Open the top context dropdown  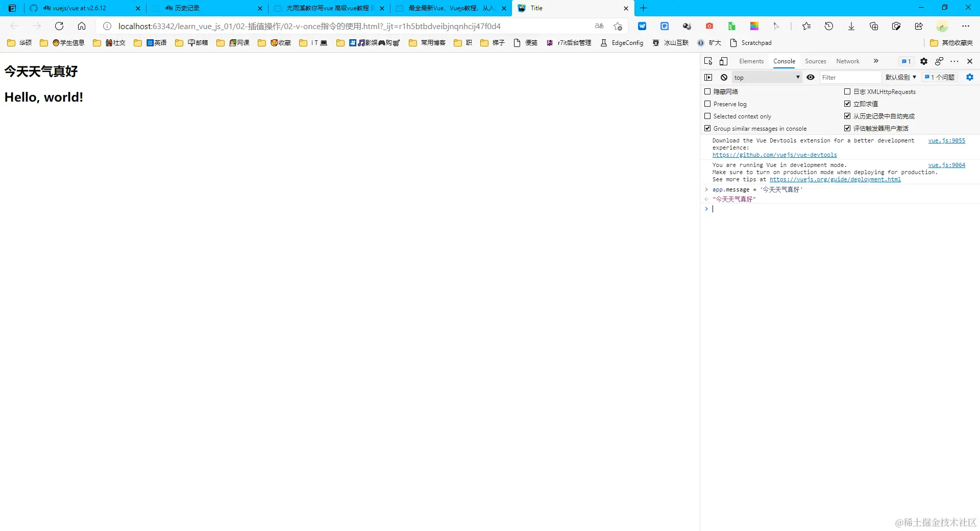coord(767,78)
